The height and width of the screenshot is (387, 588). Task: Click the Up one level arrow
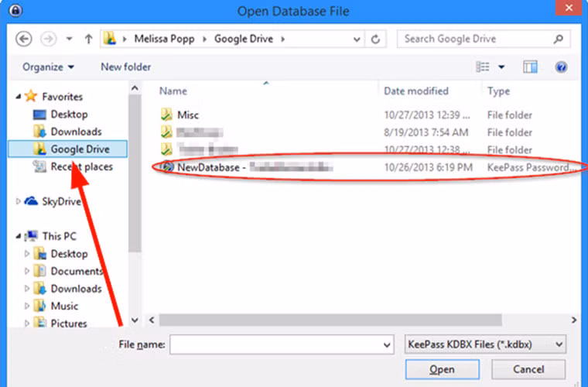89,39
